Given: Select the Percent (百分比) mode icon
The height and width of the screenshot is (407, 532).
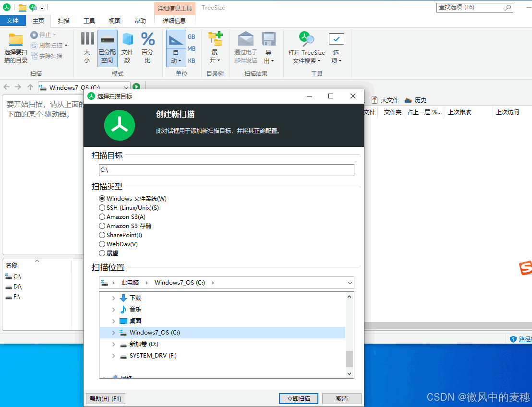Looking at the screenshot, I should tap(148, 39).
